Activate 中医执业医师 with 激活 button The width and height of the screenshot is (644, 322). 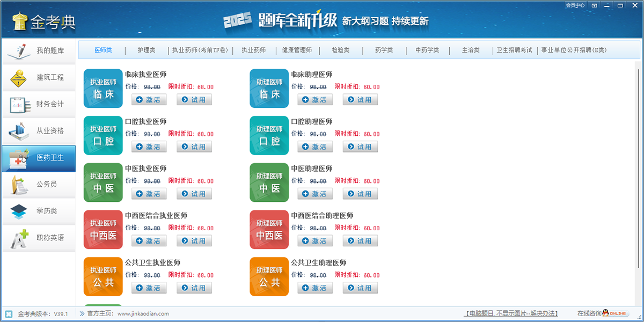coord(149,194)
